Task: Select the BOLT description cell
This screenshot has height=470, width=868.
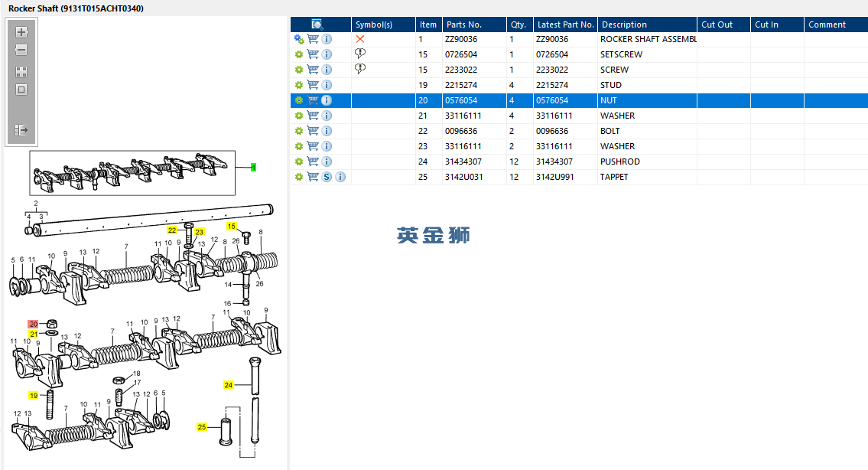Action: 647,132
